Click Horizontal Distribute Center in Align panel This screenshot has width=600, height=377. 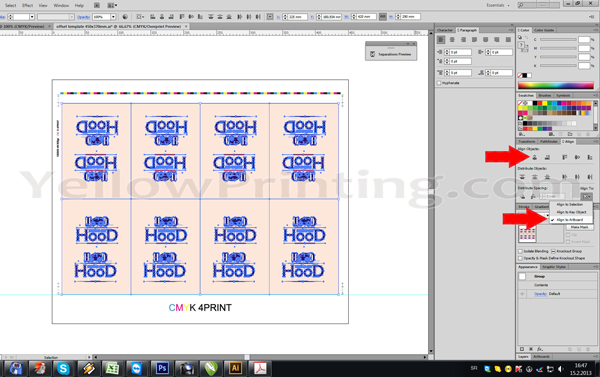[577, 177]
